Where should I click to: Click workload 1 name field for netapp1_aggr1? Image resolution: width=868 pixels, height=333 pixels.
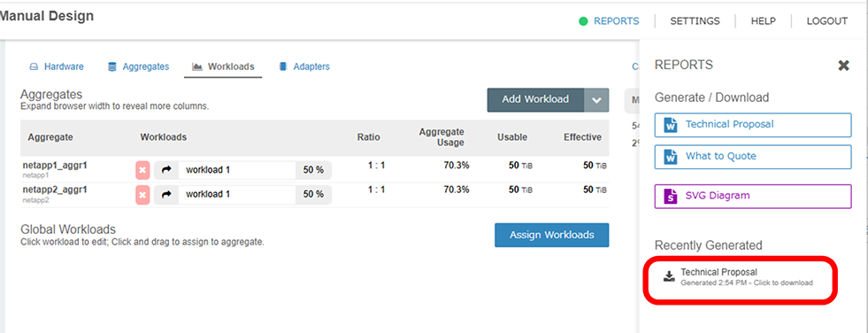pos(237,170)
